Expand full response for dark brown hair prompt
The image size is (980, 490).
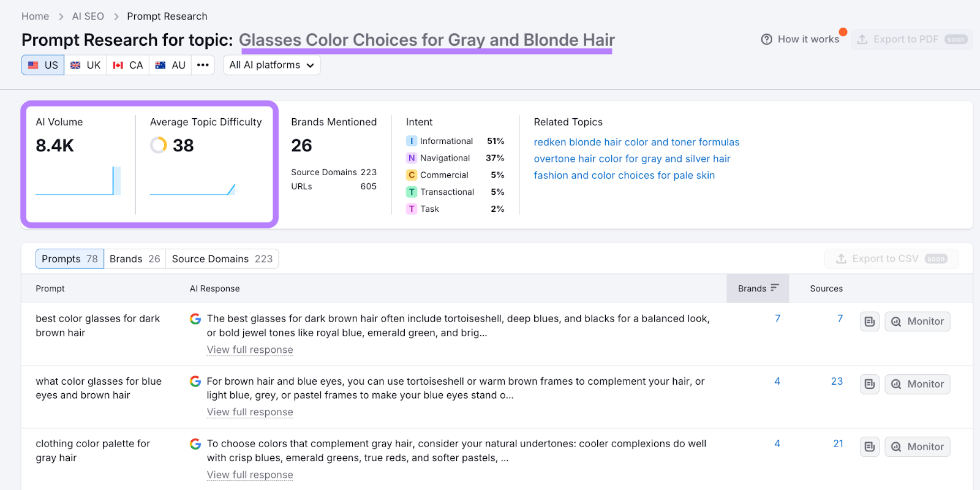point(250,350)
